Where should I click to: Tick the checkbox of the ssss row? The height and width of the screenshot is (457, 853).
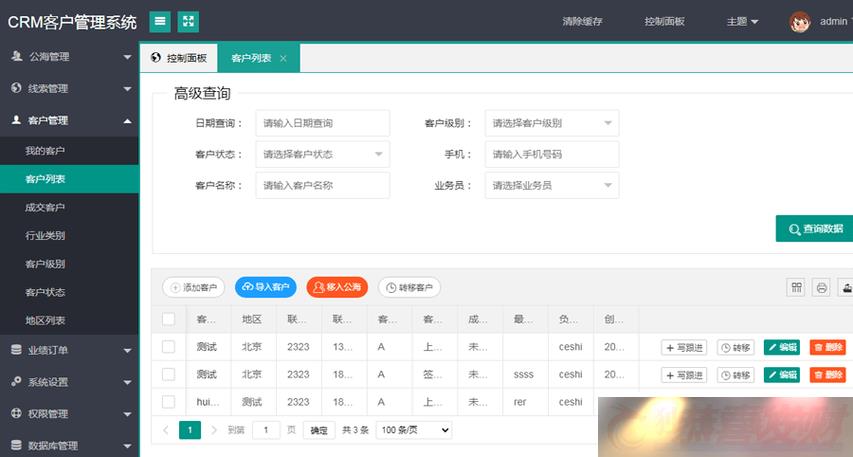coord(169,374)
